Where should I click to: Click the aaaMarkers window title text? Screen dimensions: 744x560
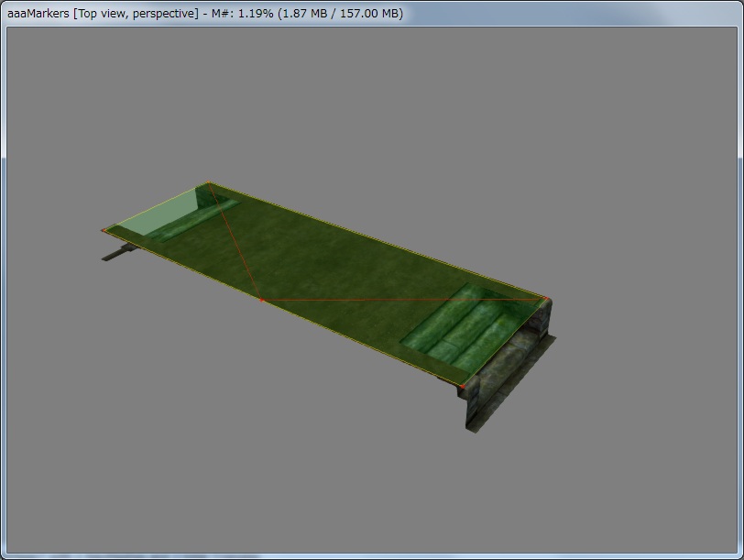[x=205, y=13]
